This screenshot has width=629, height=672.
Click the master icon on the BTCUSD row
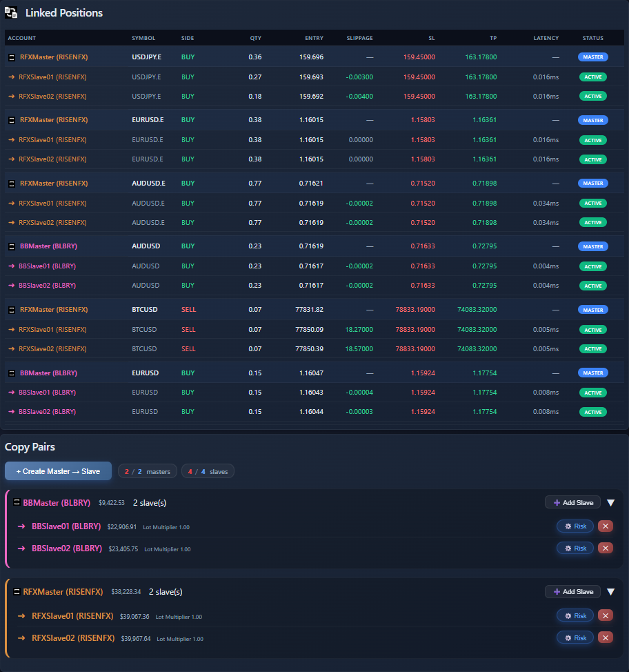point(12,310)
